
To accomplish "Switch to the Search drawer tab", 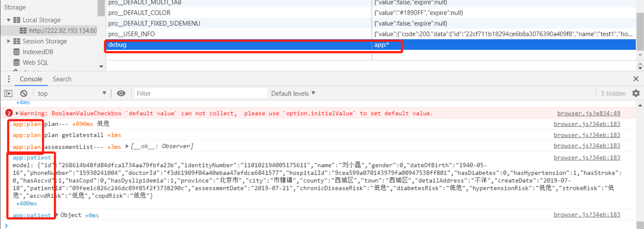I will (x=62, y=79).
